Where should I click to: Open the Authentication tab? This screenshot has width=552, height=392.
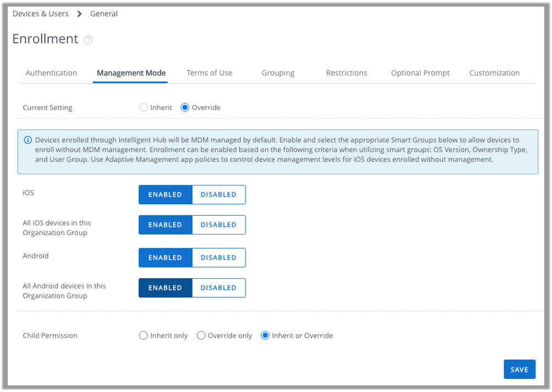pos(51,73)
